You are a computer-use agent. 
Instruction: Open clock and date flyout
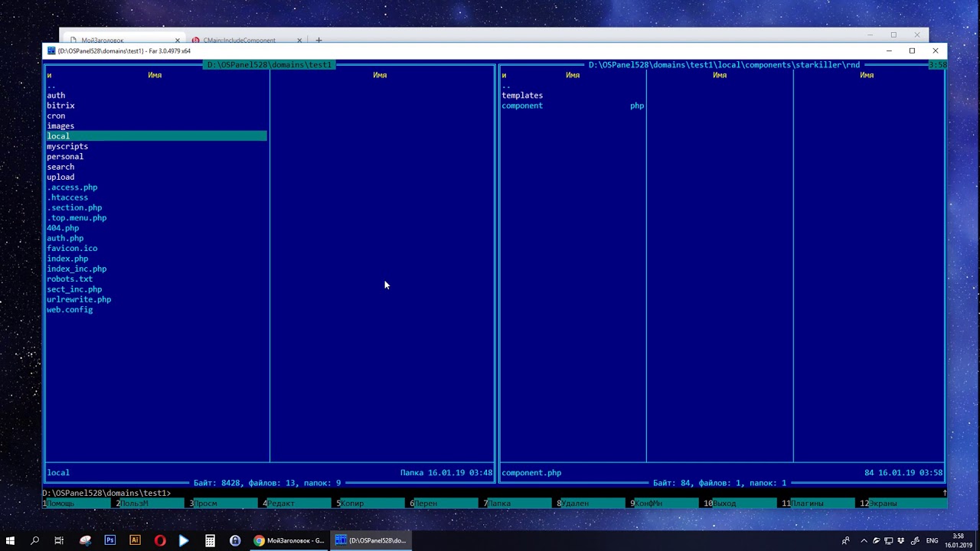959,540
